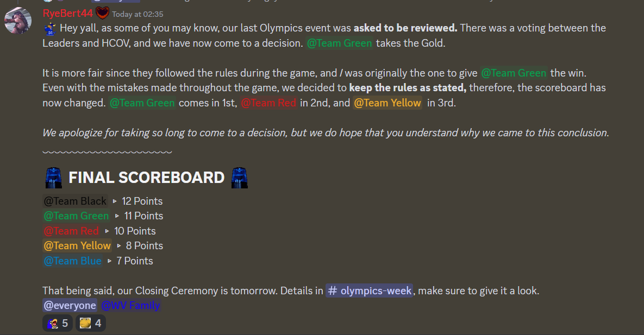
Task: Click the @WV Family role mention
Action: [x=130, y=306]
